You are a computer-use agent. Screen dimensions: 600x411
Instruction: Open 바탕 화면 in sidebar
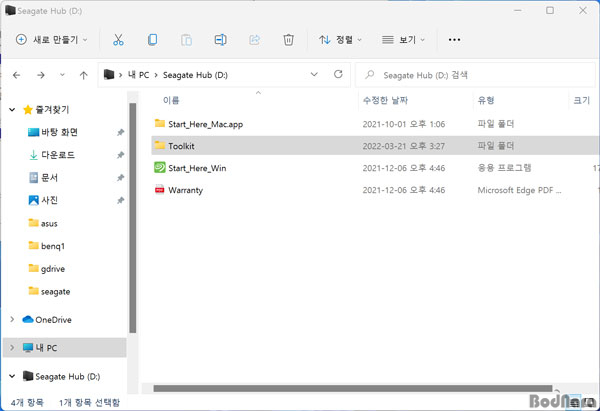pyautogui.click(x=59, y=132)
